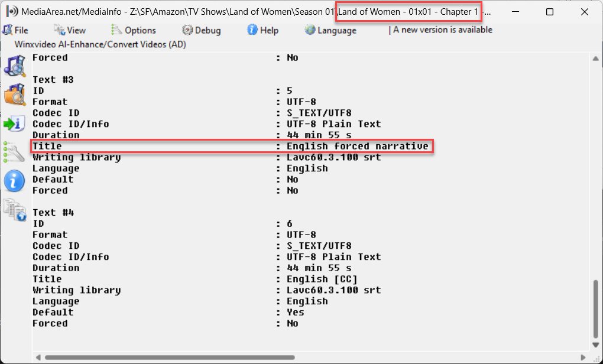Click the MediaInfo app icon in the title bar
Viewport: 603px width, 364px height.
click(12, 12)
